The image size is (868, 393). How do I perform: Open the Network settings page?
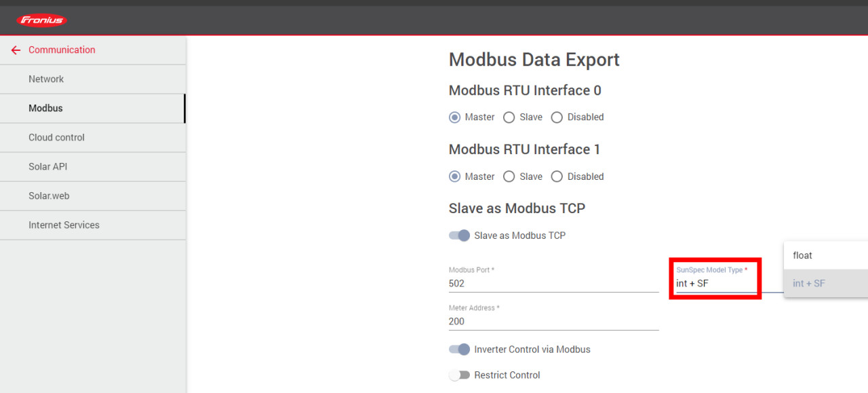(46, 79)
